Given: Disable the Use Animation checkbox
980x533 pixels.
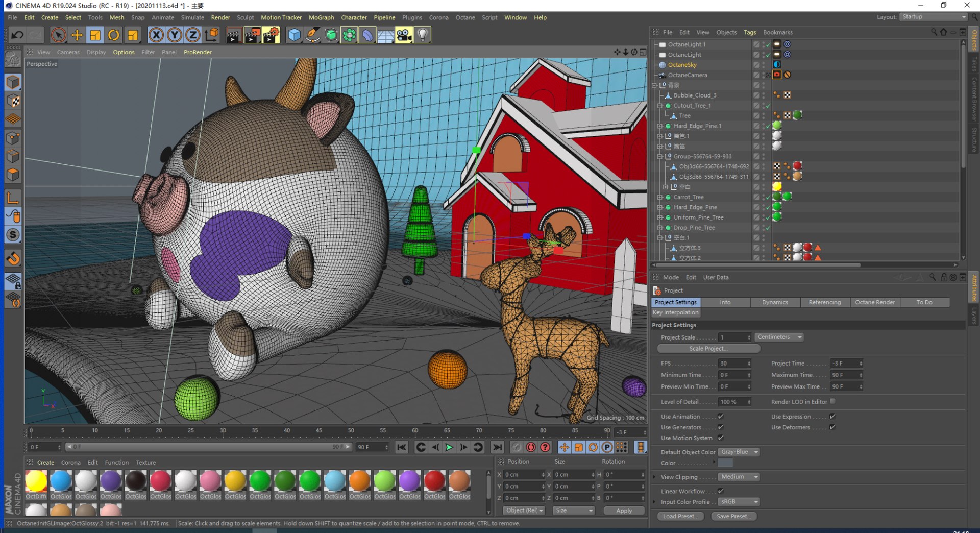Looking at the screenshot, I should pyautogui.click(x=721, y=417).
